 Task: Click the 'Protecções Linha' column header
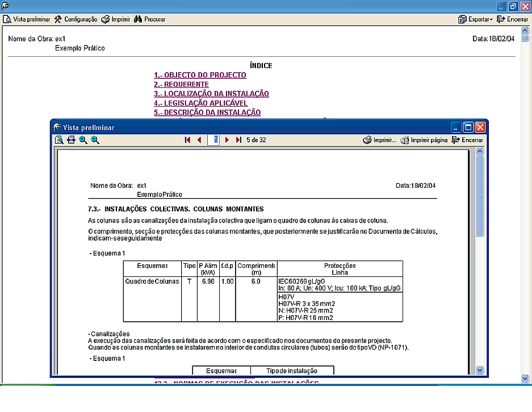tap(340, 269)
